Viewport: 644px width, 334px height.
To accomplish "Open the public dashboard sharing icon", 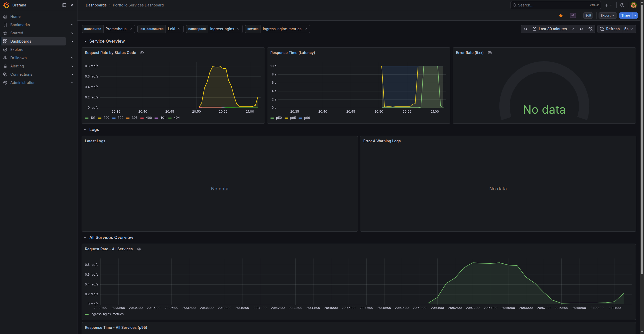I will click(x=572, y=15).
